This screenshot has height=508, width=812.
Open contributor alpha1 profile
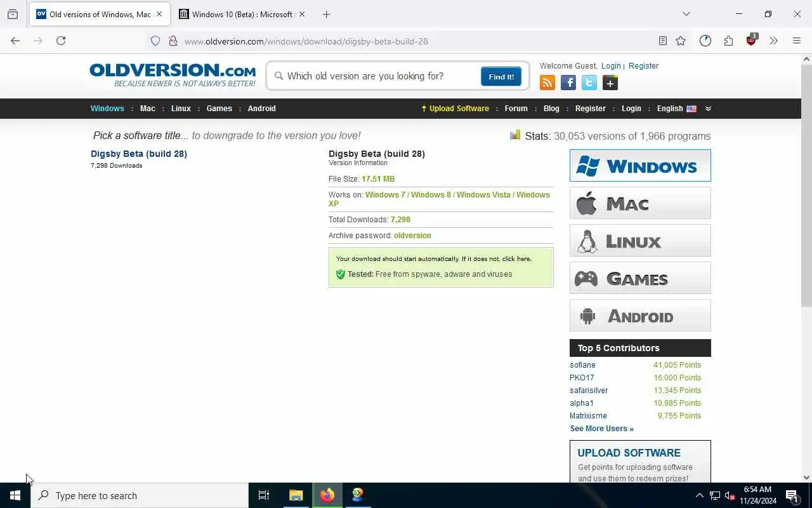[582, 403]
